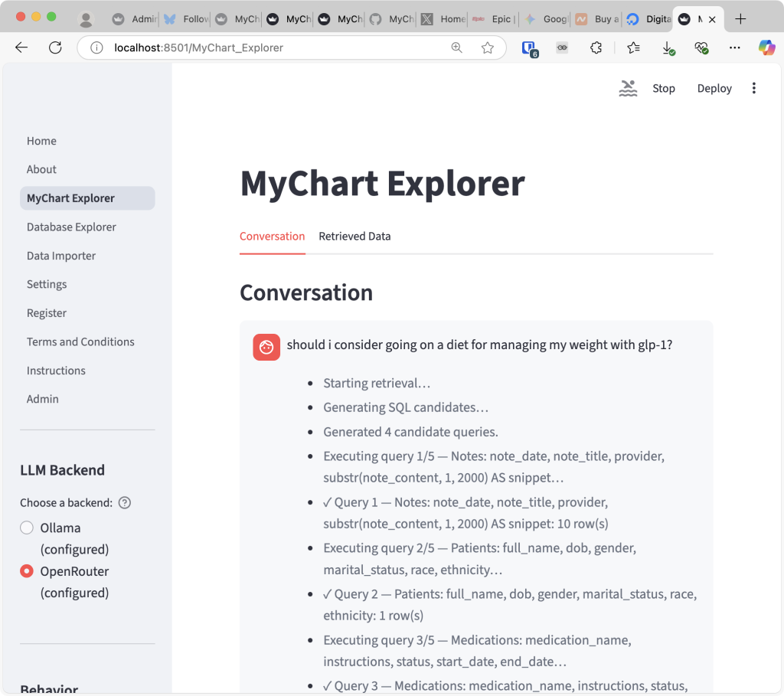784x696 pixels.
Task: Open Database Explorer in the sidebar
Action: [71, 227]
